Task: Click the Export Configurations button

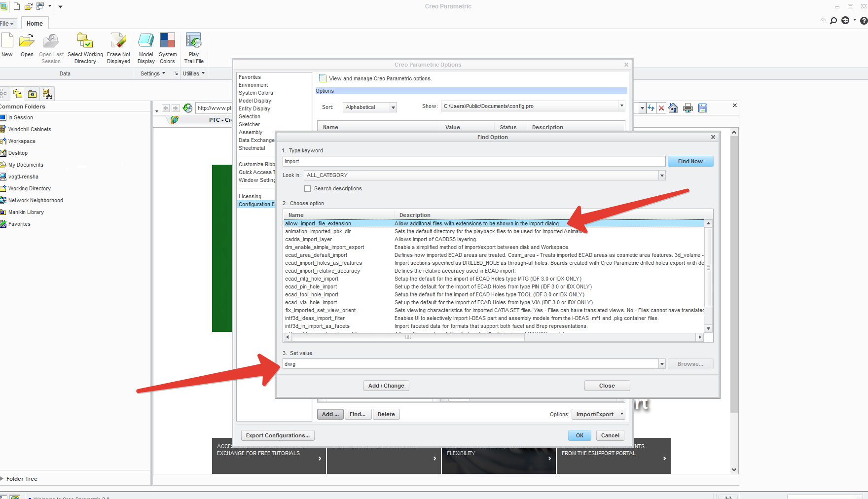Action: (x=278, y=435)
